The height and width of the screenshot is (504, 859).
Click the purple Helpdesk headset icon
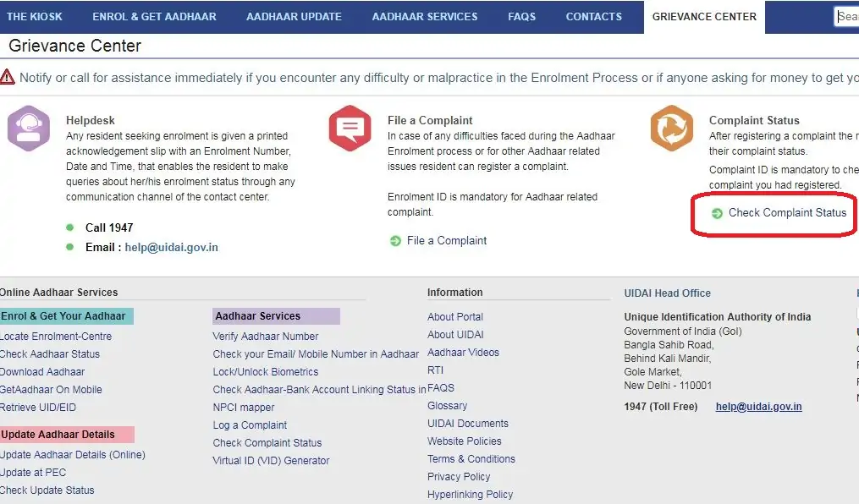point(29,129)
